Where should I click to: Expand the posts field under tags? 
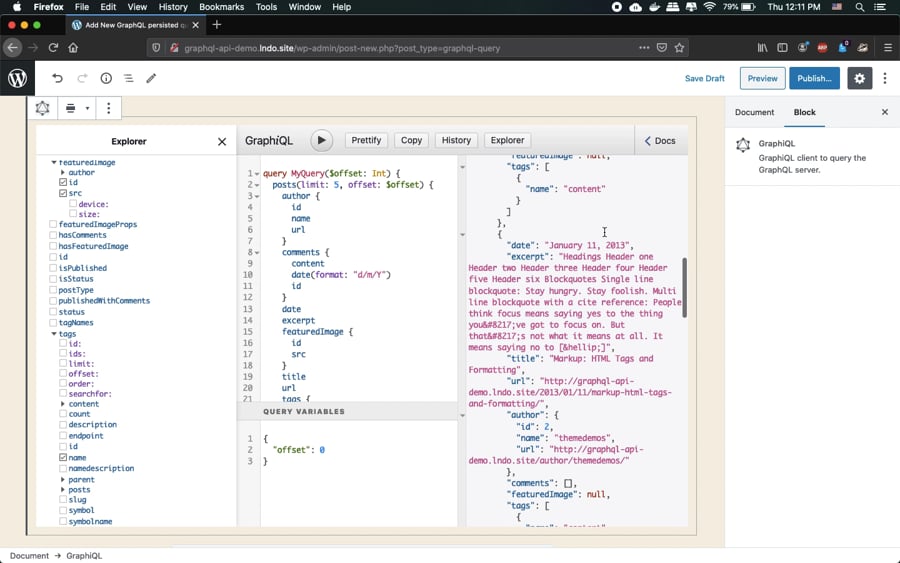pyautogui.click(x=63, y=490)
